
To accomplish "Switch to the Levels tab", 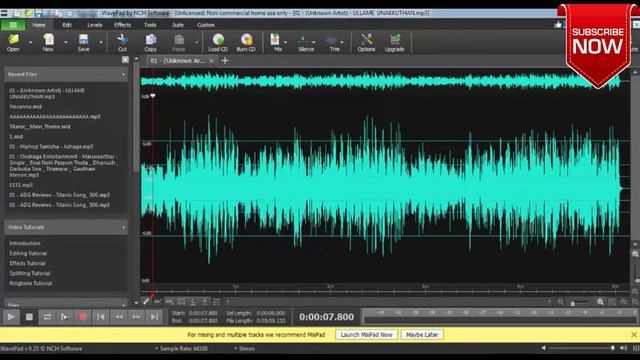I will [x=95, y=25].
